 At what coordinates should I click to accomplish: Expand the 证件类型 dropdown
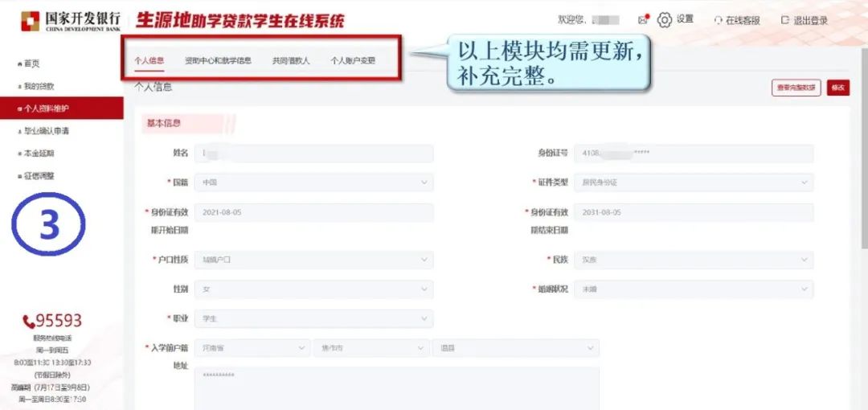(x=694, y=182)
